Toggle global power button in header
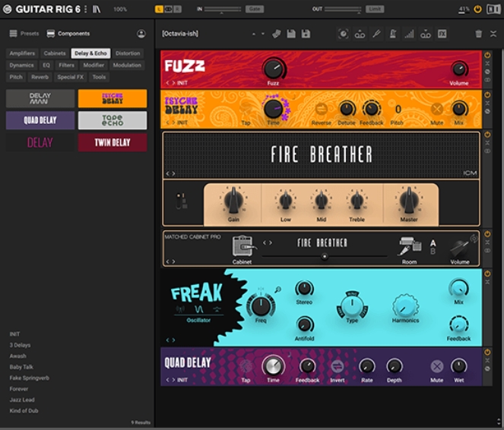 coord(477,9)
